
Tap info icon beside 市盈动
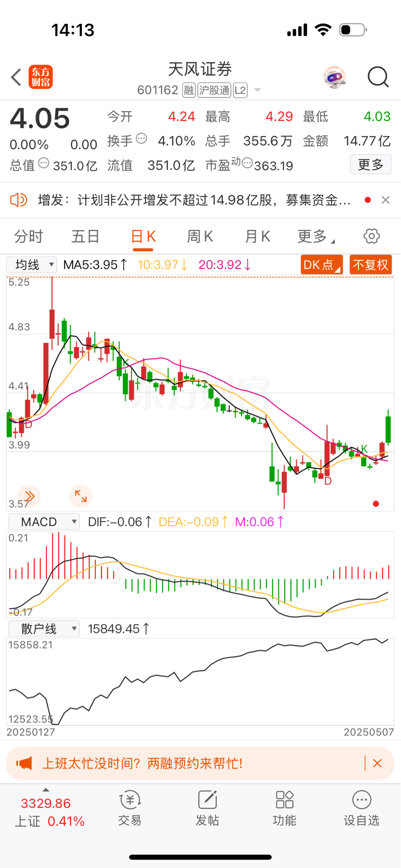click(247, 163)
